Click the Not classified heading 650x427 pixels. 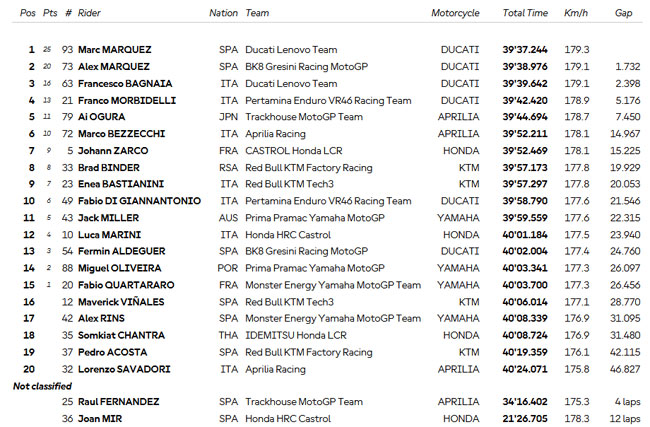[42, 386]
